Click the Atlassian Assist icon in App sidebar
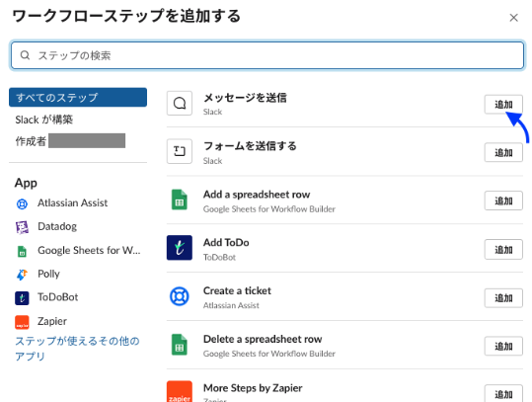Screen dimensions: 532x402 pyautogui.click(x=22, y=204)
